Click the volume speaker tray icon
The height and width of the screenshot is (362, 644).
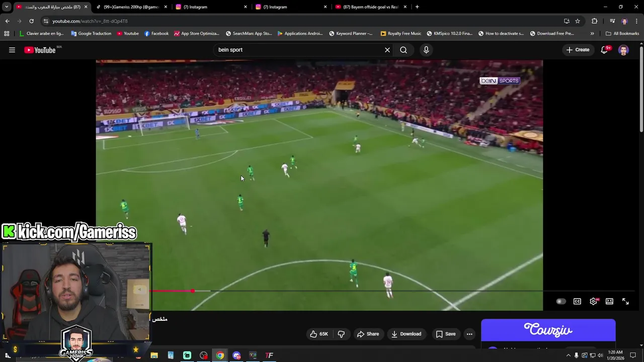pyautogui.click(x=600, y=355)
